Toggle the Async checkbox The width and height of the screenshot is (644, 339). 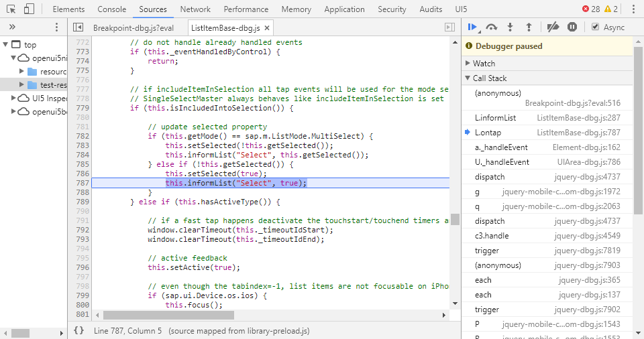[x=595, y=27]
